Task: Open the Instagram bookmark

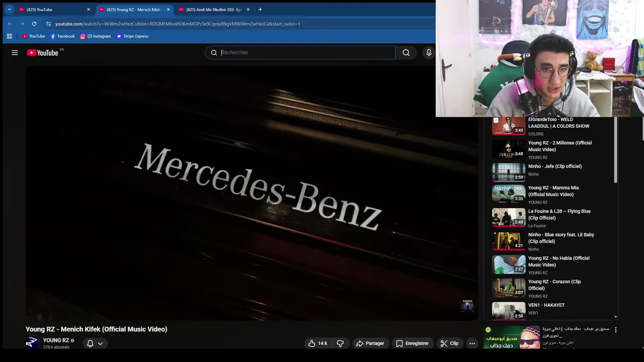Action: pos(96,36)
